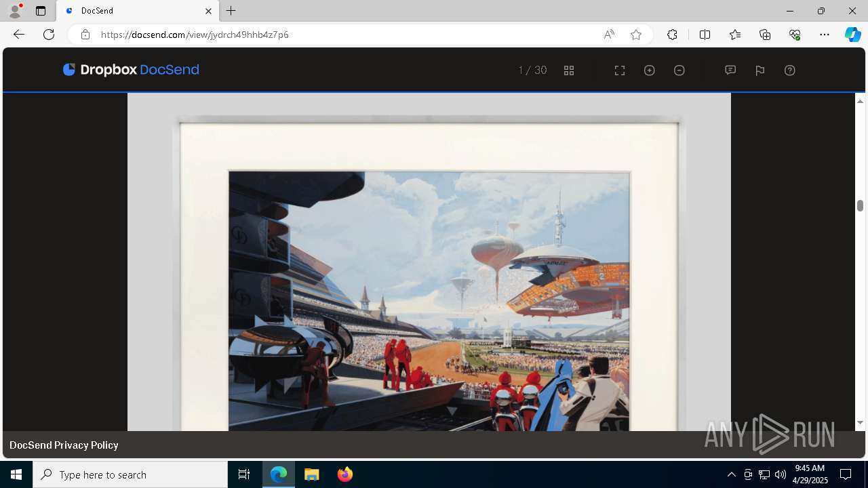Click the scrollbar down arrow

coord(860,422)
